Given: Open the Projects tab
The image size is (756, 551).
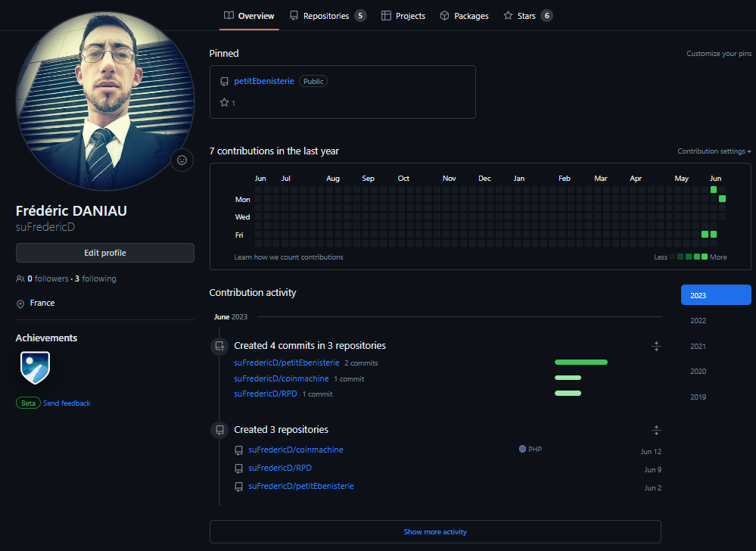Looking at the screenshot, I should pos(403,16).
